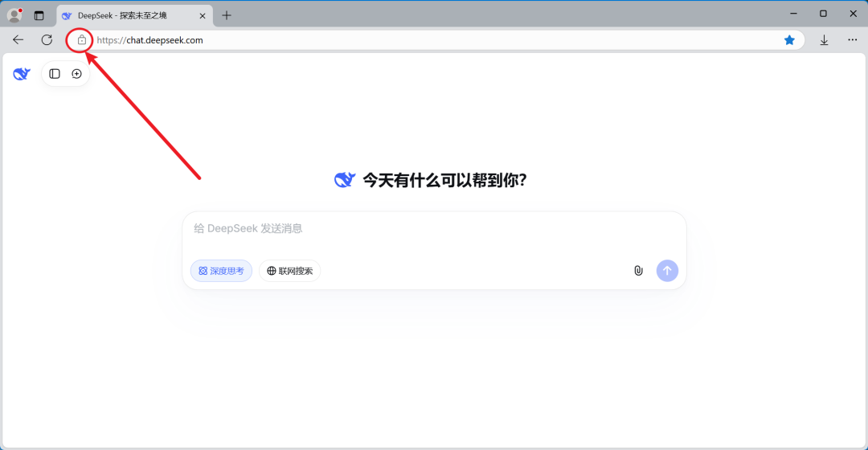
Task: View site info via padlock icon
Action: (x=81, y=40)
